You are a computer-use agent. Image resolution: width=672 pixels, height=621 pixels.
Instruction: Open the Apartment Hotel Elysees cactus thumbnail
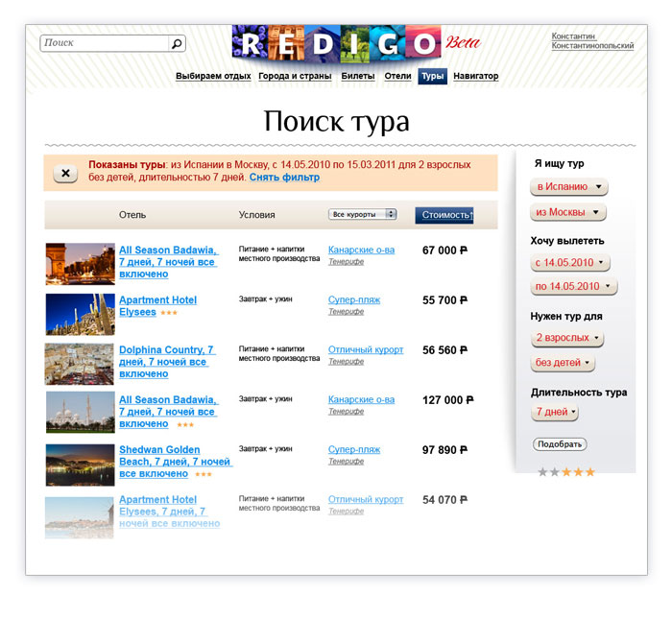80,314
